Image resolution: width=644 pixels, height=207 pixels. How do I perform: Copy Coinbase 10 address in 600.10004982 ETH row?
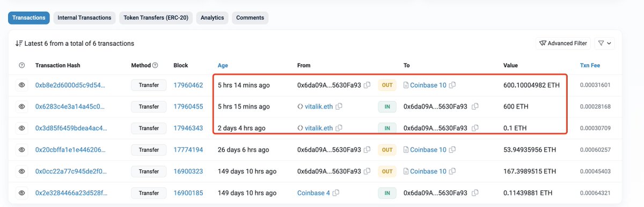pos(452,85)
